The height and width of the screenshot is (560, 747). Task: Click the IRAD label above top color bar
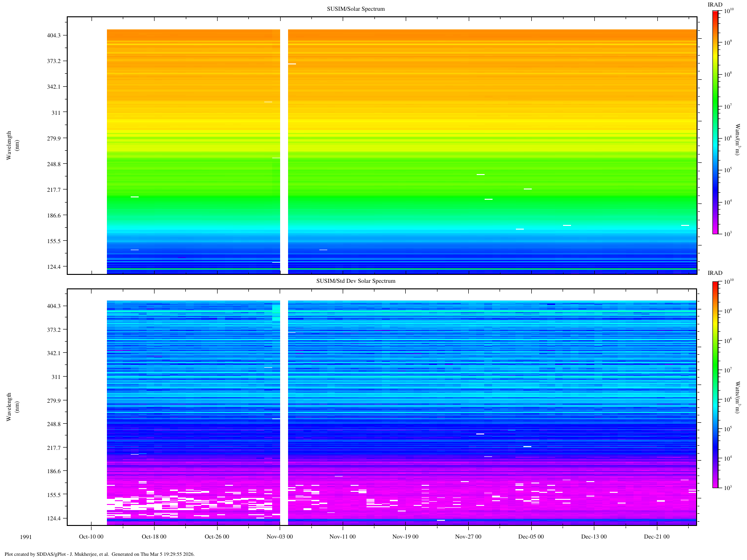tap(715, 5)
